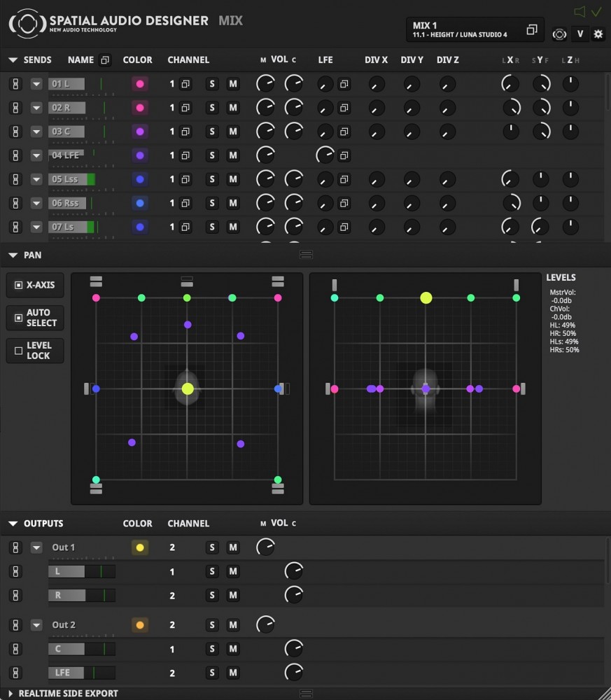Solo Out 1
This screenshot has width=611, height=700.
(x=212, y=547)
